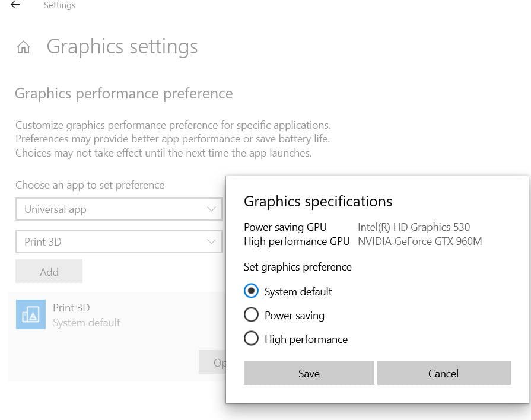Open the Print 3D app selection dropdown

pos(119,242)
